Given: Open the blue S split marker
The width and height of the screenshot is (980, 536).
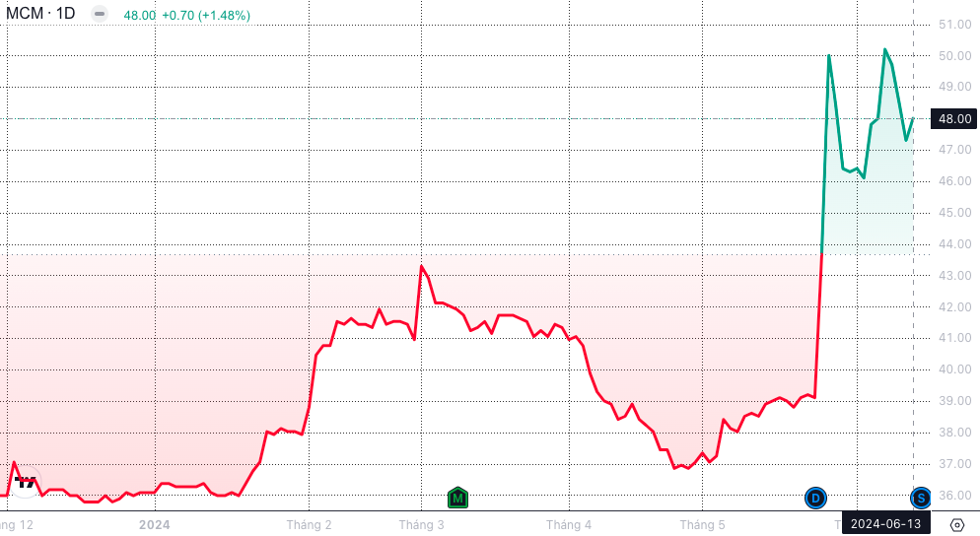Looking at the screenshot, I should 921,498.
